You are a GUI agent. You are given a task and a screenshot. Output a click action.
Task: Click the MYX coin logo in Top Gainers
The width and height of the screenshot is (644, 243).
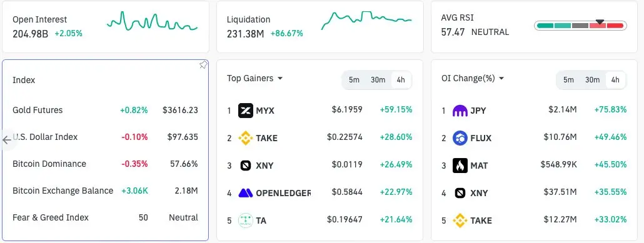tap(246, 111)
